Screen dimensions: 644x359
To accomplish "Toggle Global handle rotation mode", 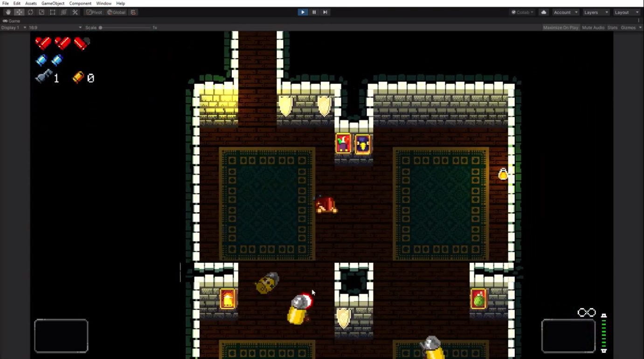I will 116,12.
